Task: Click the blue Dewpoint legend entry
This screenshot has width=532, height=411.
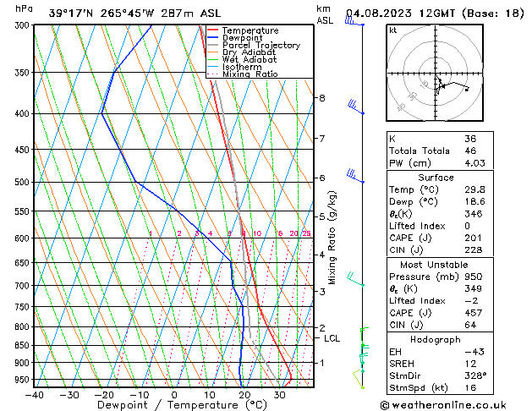Action: (x=244, y=38)
